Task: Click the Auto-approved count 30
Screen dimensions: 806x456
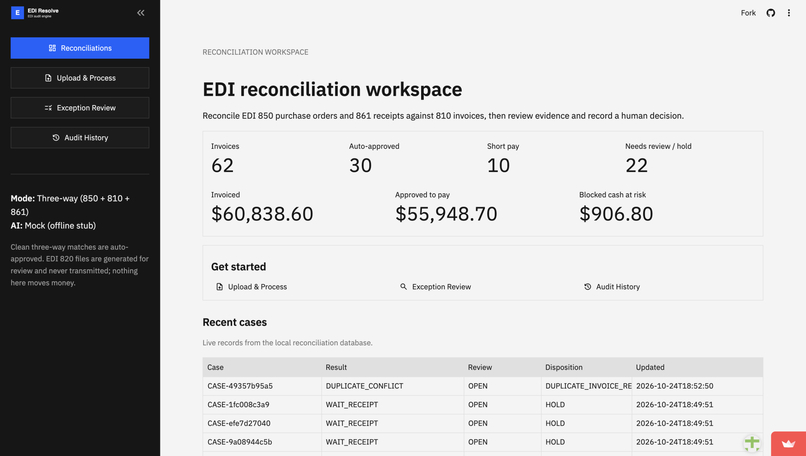Action: pos(360,166)
